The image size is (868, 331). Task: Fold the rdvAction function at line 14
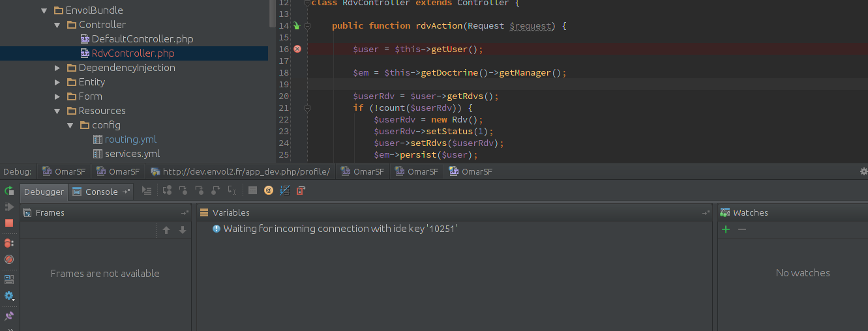[307, 26]
